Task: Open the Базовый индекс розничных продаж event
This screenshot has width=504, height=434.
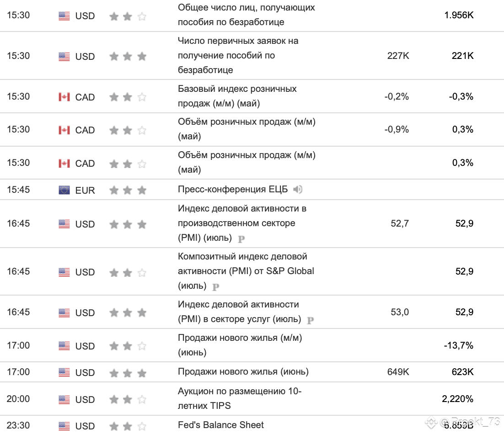Action: point(237,96)
